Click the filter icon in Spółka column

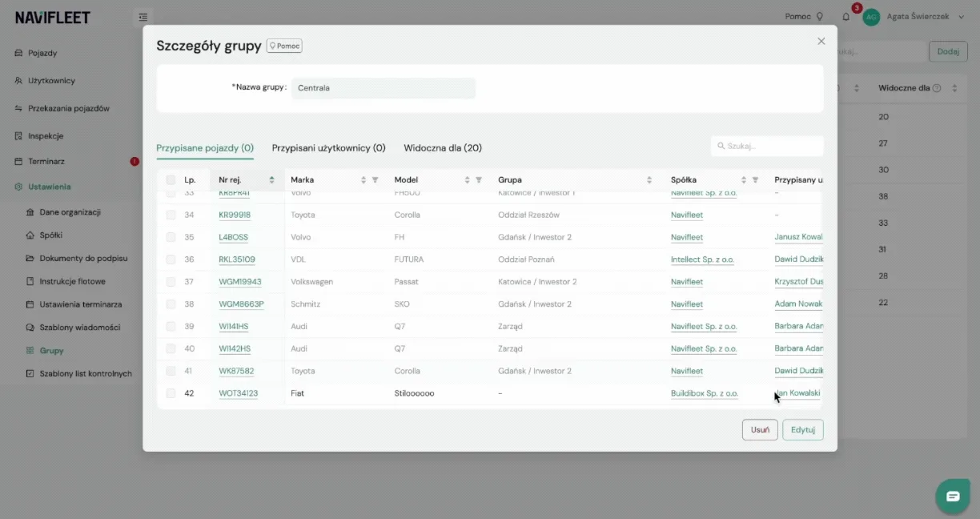[x=755, y=180]
